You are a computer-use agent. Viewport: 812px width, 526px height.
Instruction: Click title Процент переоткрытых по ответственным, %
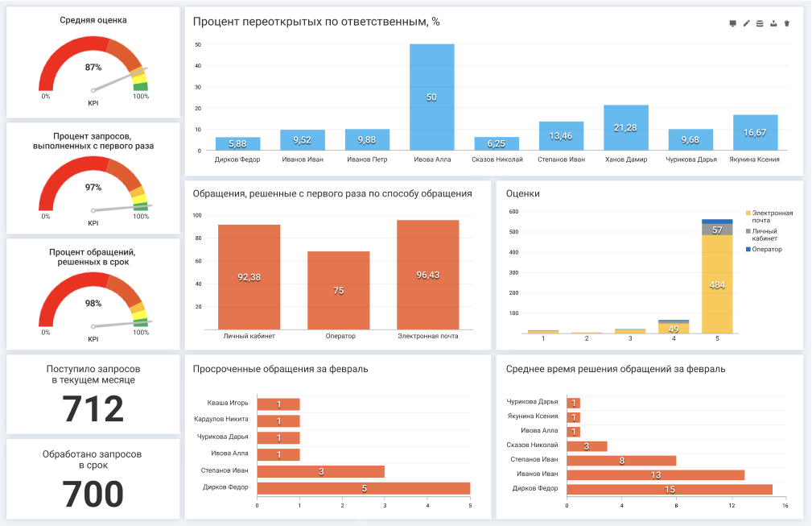pos(316,22)
